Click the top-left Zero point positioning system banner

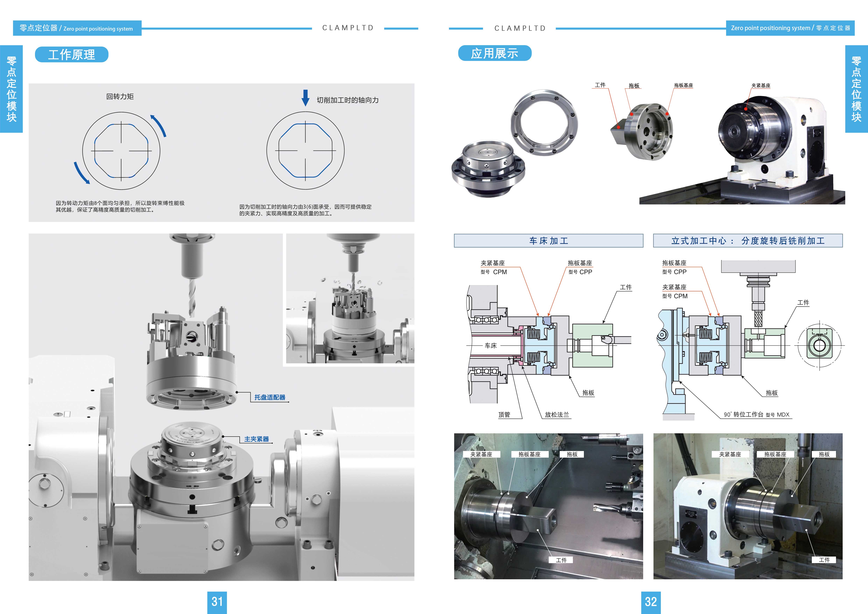(77, 28)
